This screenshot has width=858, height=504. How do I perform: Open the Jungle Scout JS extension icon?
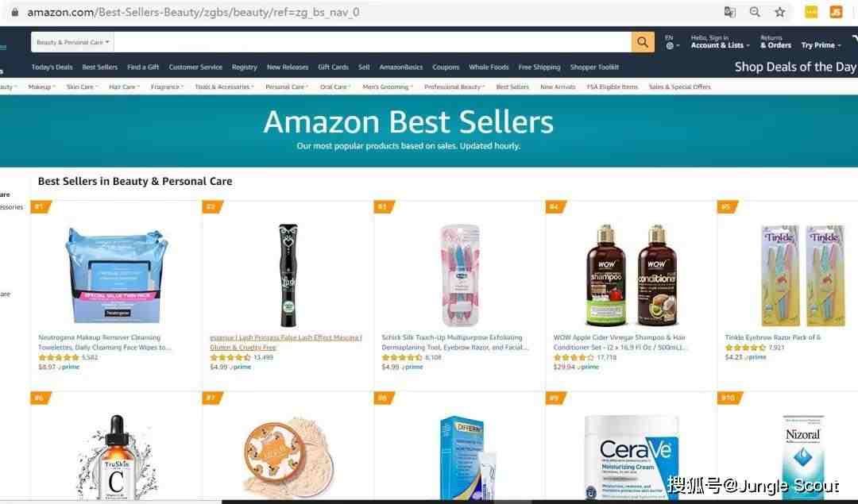[836, 12]
